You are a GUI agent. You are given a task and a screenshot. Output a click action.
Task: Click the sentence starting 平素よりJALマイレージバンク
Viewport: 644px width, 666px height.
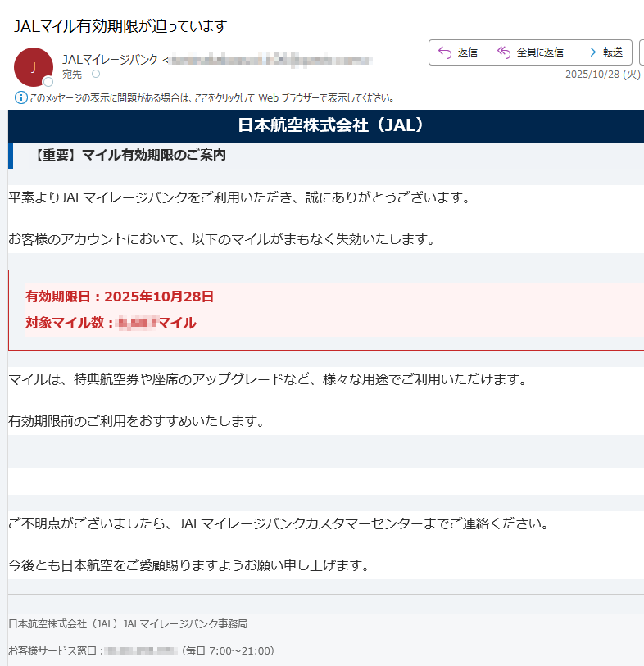click(x=239, y=197)
